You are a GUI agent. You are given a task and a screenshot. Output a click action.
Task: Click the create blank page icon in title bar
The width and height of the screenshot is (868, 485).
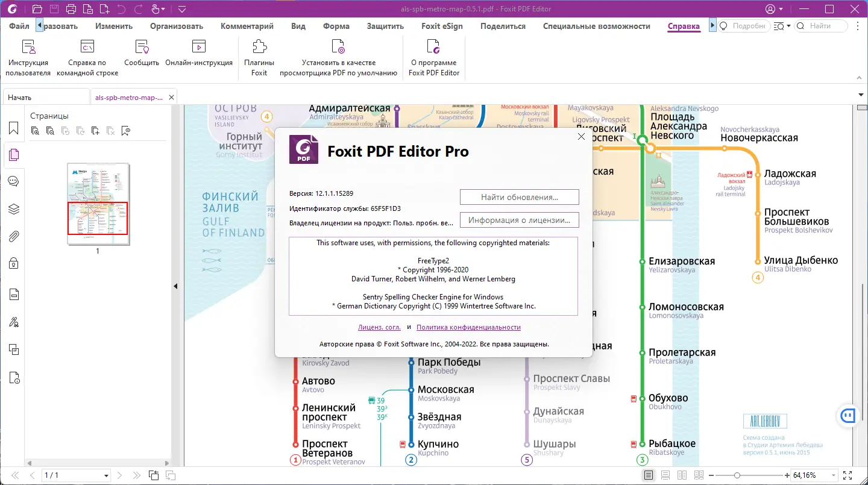click(104, 9)
